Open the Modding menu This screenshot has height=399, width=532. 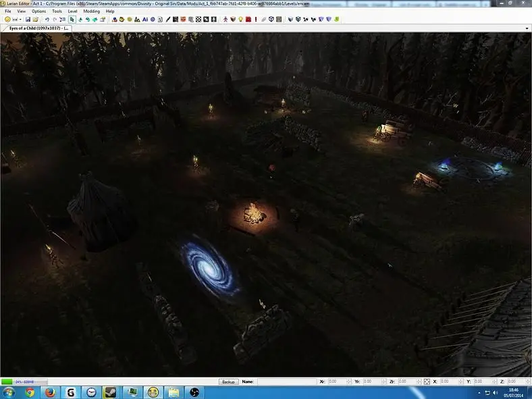coord(92,11)
